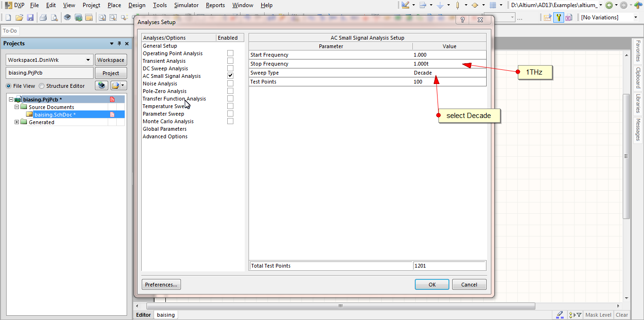The height and width of the screenshot is (320, 644).
Task: Click the Workspace button
Action: [x=111, y=60]
